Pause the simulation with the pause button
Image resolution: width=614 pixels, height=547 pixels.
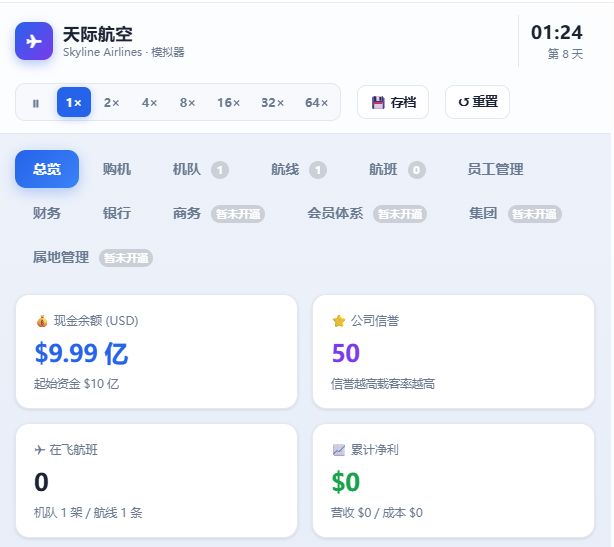click(x=36, y=103)
